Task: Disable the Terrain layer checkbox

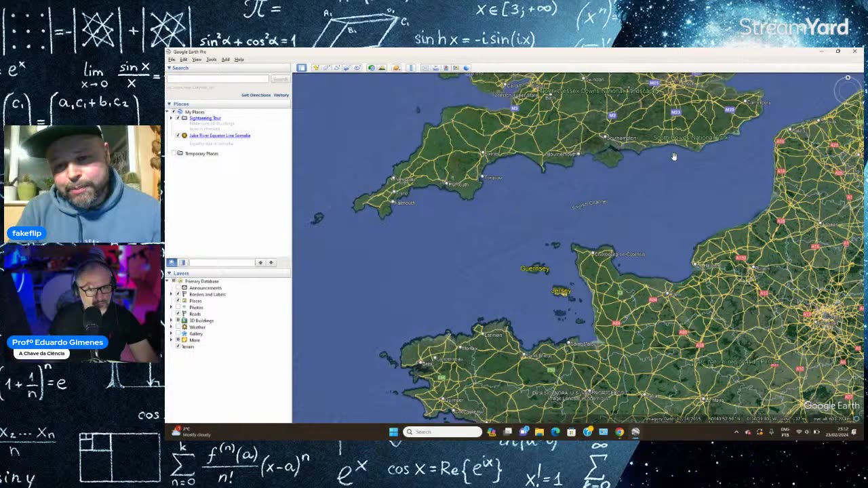Action: pos(178,346)
